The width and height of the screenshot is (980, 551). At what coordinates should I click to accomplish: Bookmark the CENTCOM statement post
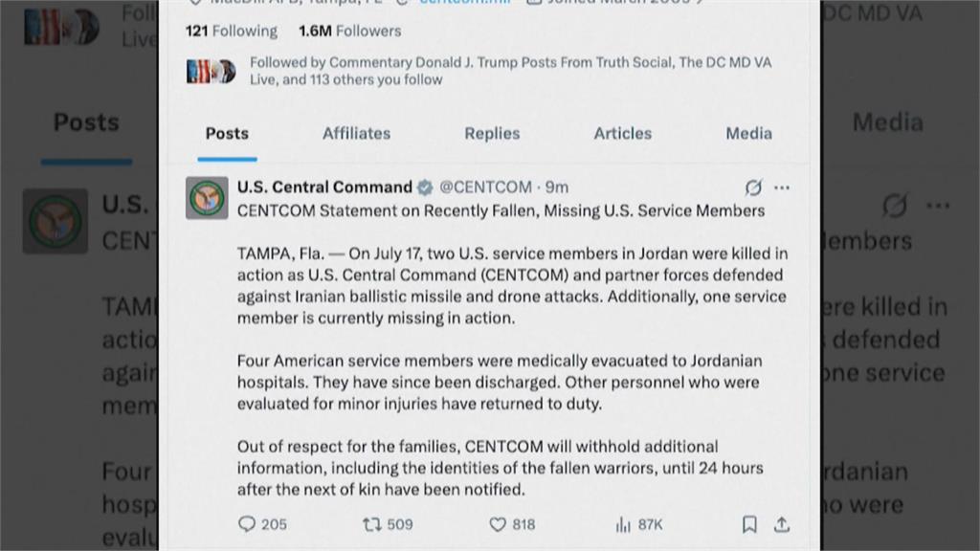(x=749, y=524)
